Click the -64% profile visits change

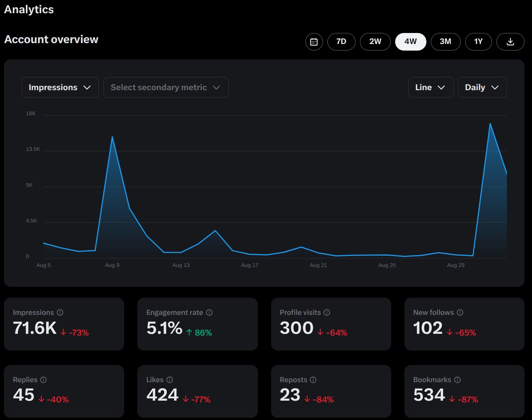[333, 333]
